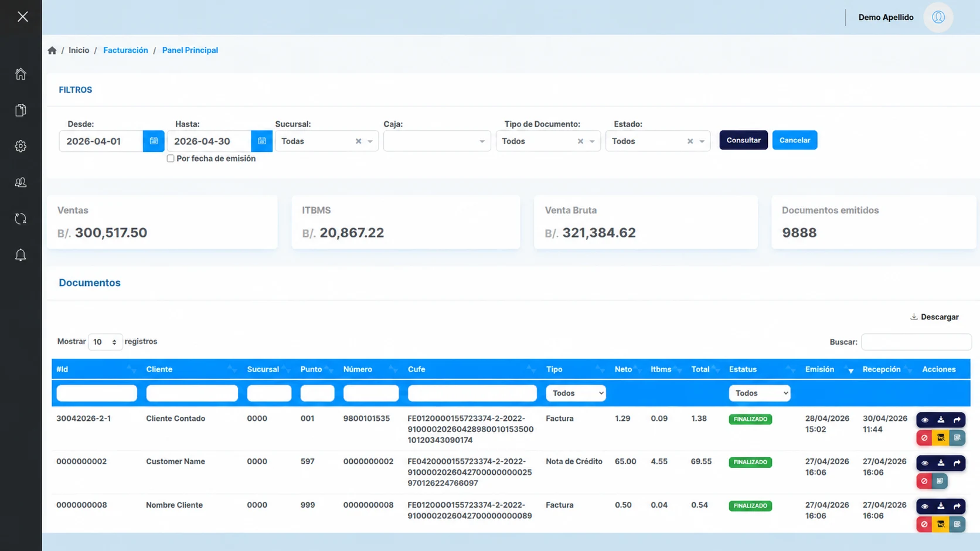Select the number 9800101535 cell

(366, 419)
